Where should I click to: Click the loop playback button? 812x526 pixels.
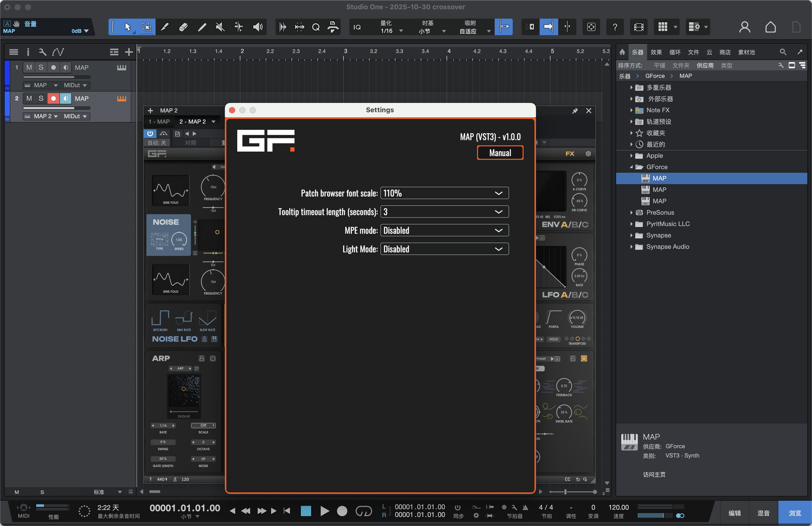click(363, 511)
